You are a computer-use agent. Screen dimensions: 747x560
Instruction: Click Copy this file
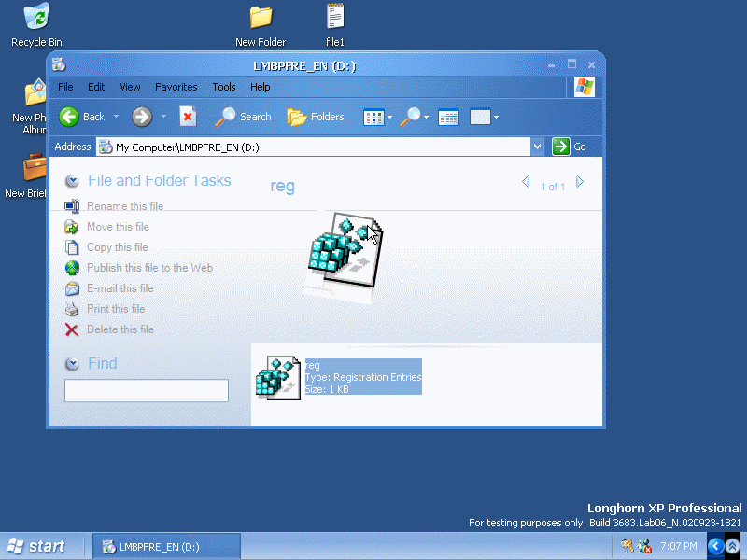(x=118, y=247)
